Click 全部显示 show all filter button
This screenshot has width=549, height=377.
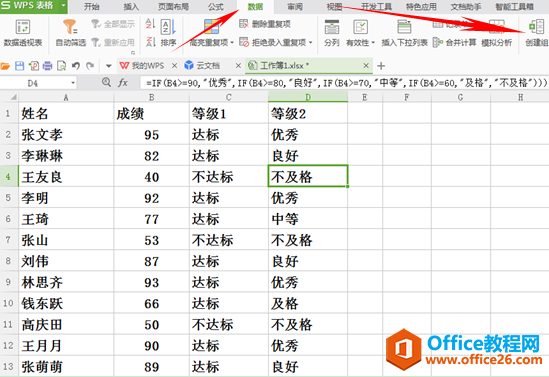pos(113,24)
